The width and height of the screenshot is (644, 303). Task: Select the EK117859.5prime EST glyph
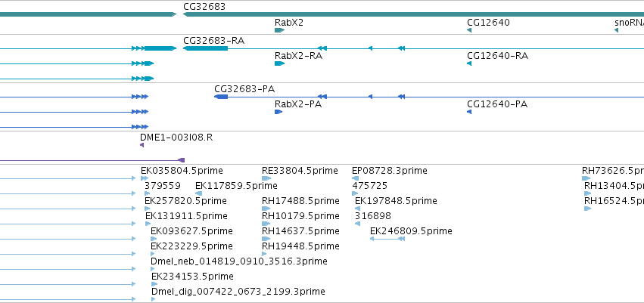pos(199,193)
